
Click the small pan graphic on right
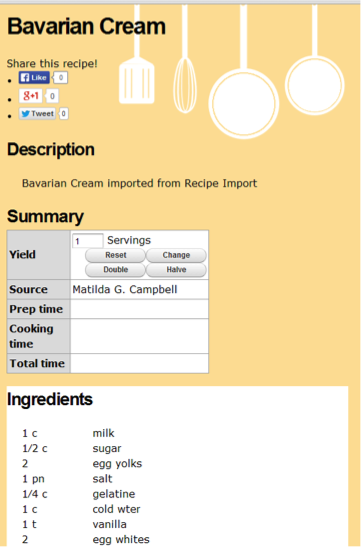(315, 59)
